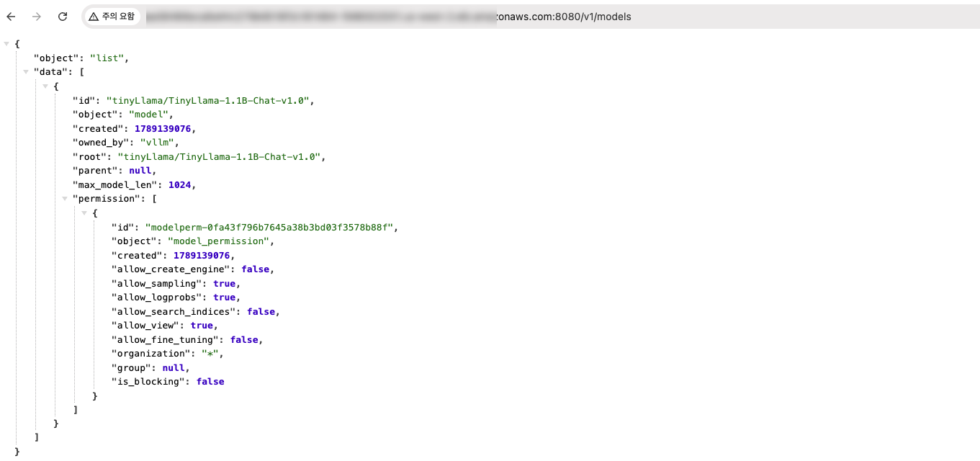This screenshot has height=461, width=980.
Task: Select the null value of parent
Action: (140, 171)
